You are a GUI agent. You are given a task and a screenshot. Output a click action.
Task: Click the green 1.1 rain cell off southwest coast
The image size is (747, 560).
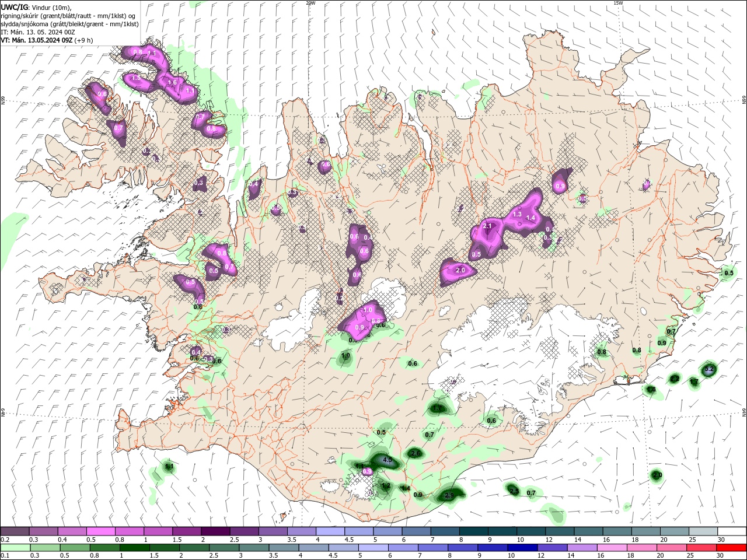pos(169,467)
